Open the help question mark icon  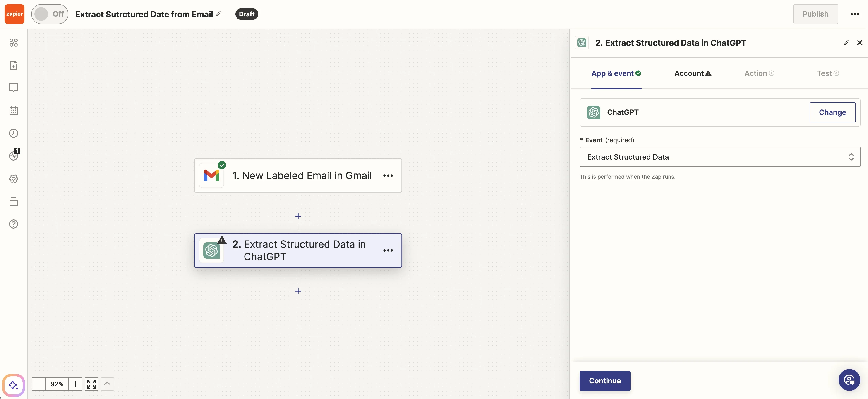coord(14,224)
